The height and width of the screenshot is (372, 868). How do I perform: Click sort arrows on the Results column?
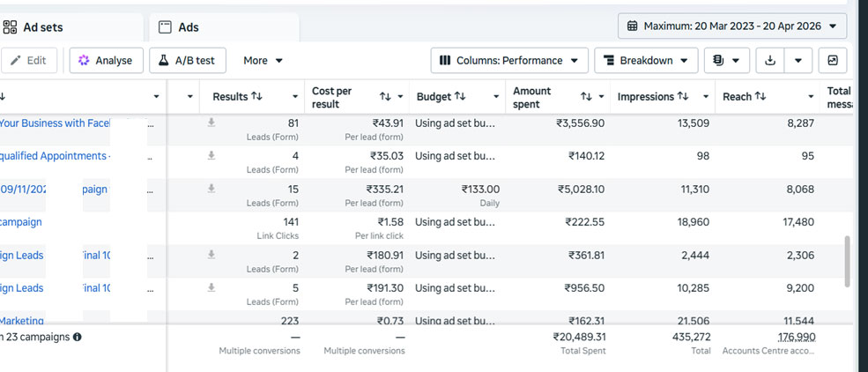coord(256,96)
